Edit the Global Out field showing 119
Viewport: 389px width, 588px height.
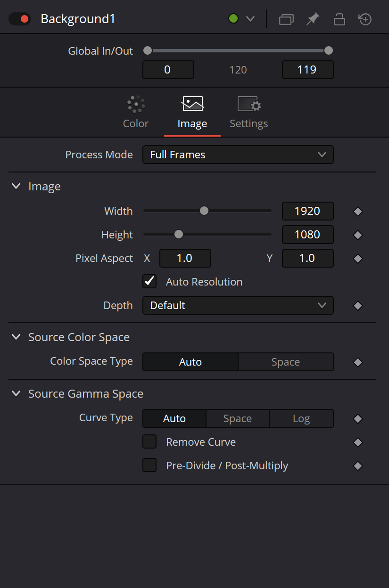point(308,70)
